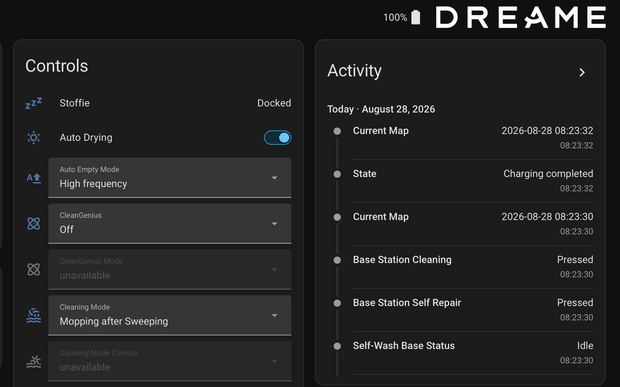Screen dimensions: 620x387
Task: Open the Stoffie vacuum entity row
Action: click(x=158, y=103)
